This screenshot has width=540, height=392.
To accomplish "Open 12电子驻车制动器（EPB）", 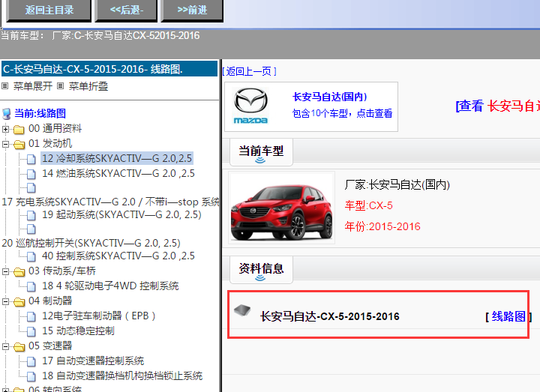I will tap(98, 316).
